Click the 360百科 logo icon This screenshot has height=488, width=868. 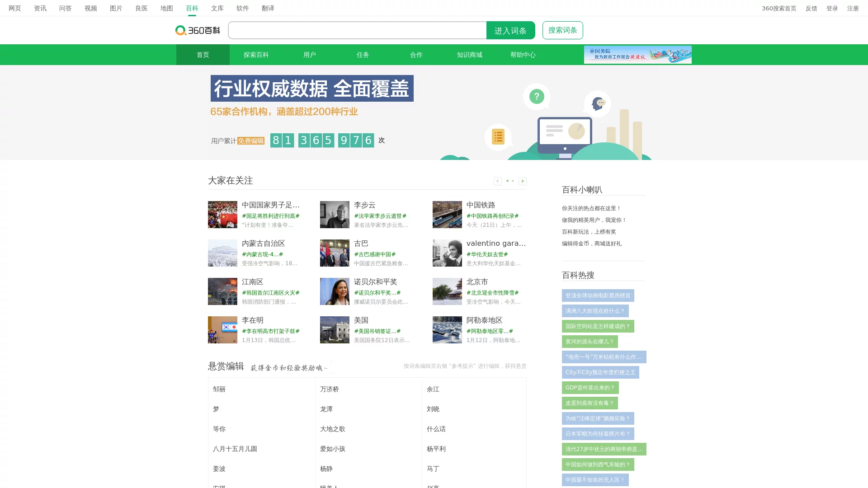click(x=181, y=30)
